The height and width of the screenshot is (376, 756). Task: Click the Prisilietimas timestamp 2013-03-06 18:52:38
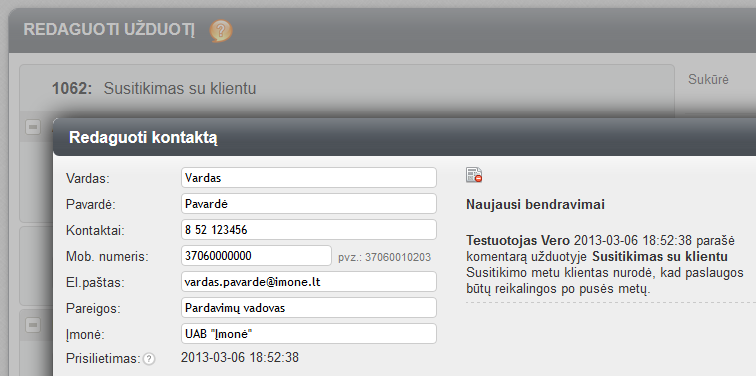tap(240, 358)
